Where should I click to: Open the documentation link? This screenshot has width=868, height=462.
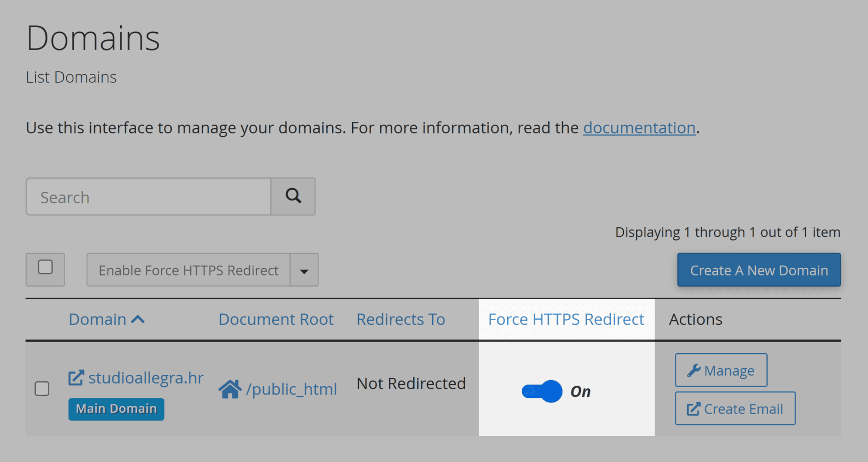(x=639, y=128)
